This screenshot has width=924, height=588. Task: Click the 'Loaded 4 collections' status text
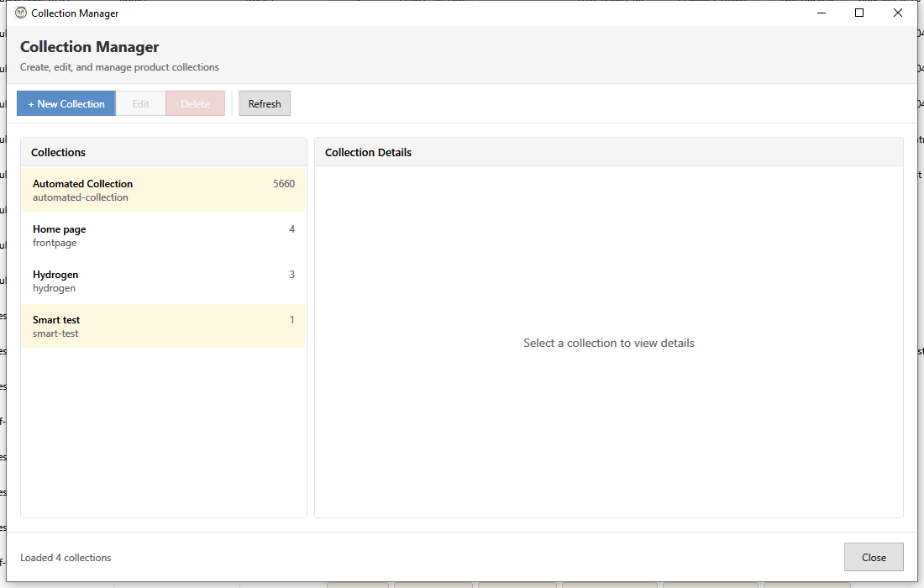[66, 558]
